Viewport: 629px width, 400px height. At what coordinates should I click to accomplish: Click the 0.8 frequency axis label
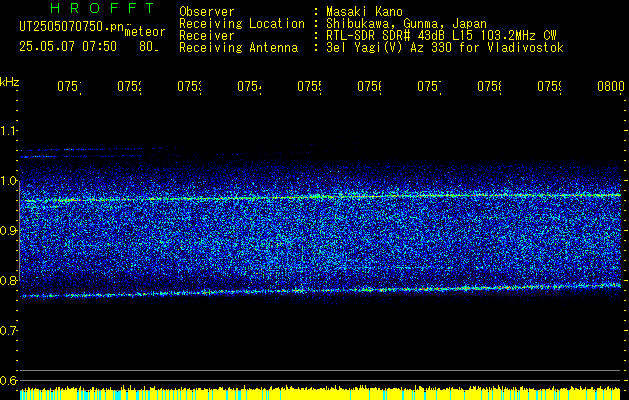tap(9, 280)
